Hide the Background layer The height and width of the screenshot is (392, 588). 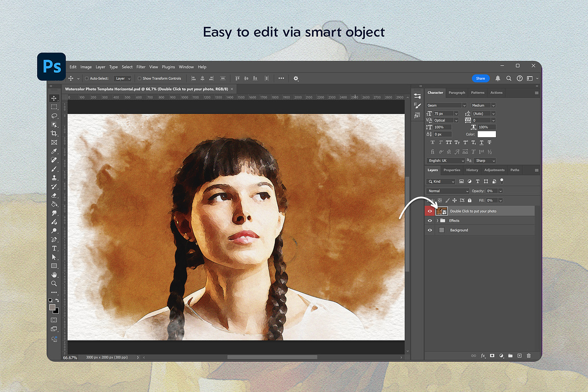(430, 230)
